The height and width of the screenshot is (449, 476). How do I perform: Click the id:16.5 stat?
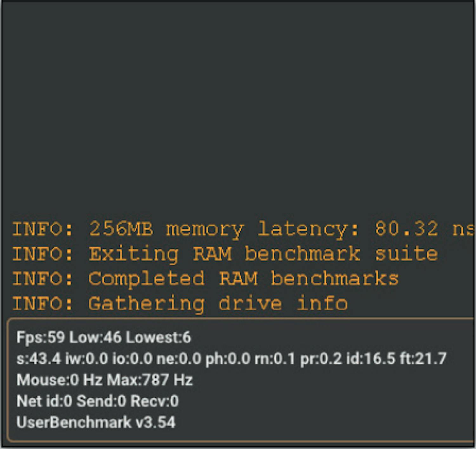tap(370, 359)
